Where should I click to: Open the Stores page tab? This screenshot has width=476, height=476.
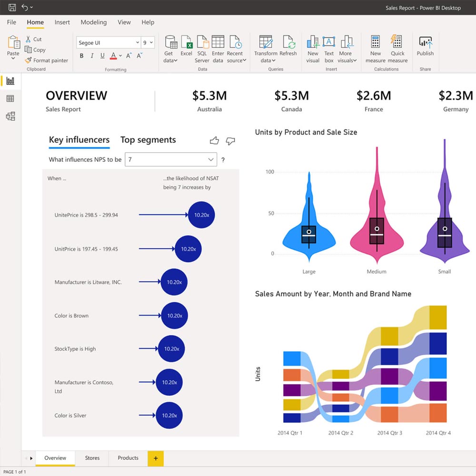[92, 458]
